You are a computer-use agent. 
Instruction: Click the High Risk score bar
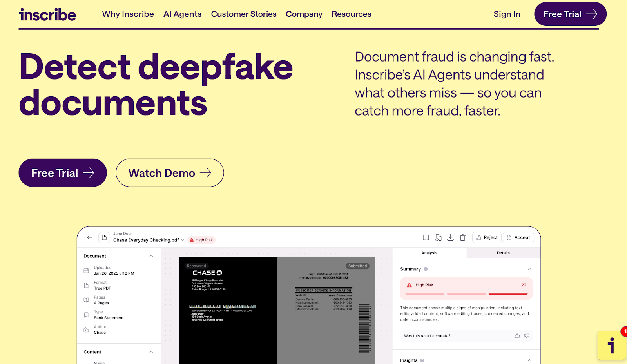(466, 293)
